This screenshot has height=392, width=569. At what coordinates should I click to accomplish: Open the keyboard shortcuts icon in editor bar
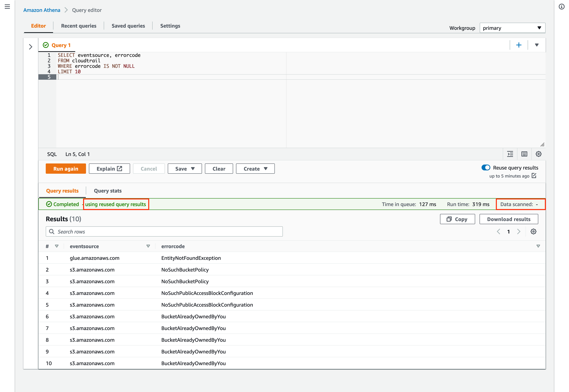pos(524,154)
